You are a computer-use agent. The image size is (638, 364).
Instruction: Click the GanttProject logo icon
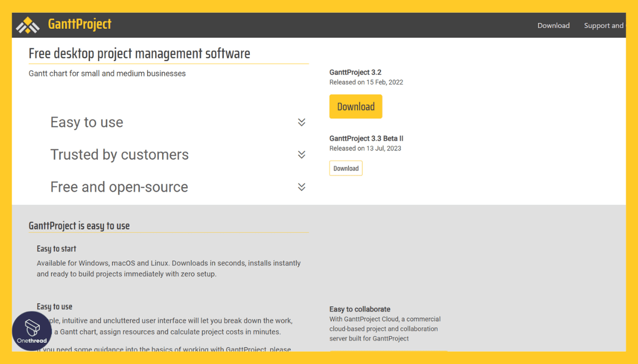click(x=28, y=25)
